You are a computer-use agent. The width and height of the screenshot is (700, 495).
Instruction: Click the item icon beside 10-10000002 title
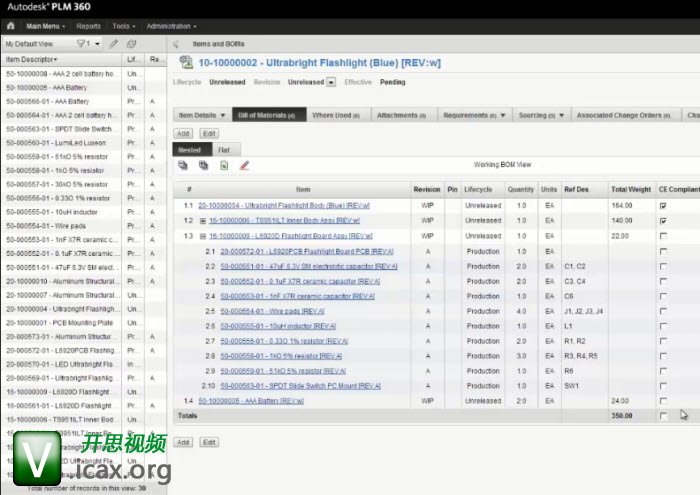pyautogui.click(x=186, y=62)
